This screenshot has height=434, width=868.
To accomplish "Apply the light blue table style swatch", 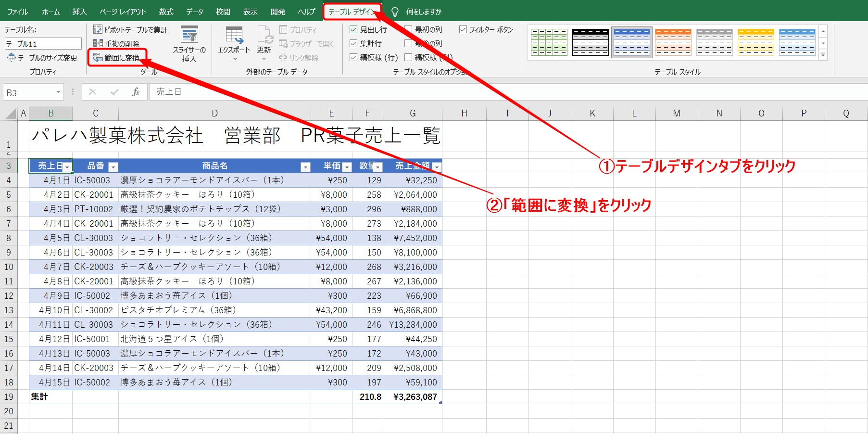I will 797,42.
